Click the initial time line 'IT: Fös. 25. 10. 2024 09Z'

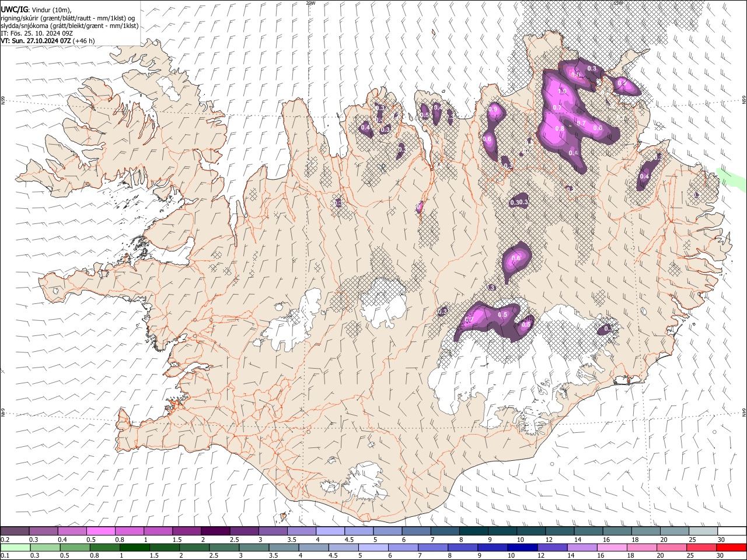(37, 33)
